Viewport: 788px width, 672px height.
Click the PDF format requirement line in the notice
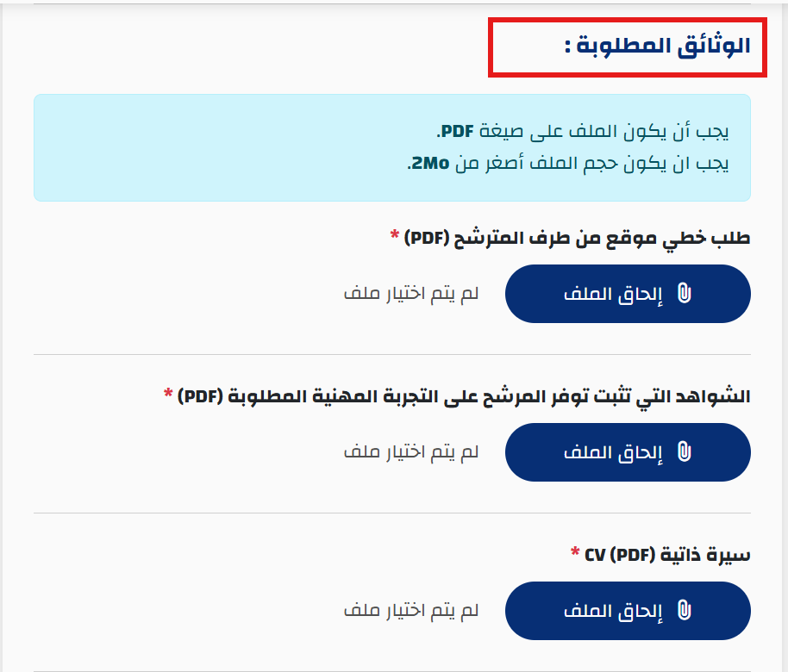[x=583, y=133]
